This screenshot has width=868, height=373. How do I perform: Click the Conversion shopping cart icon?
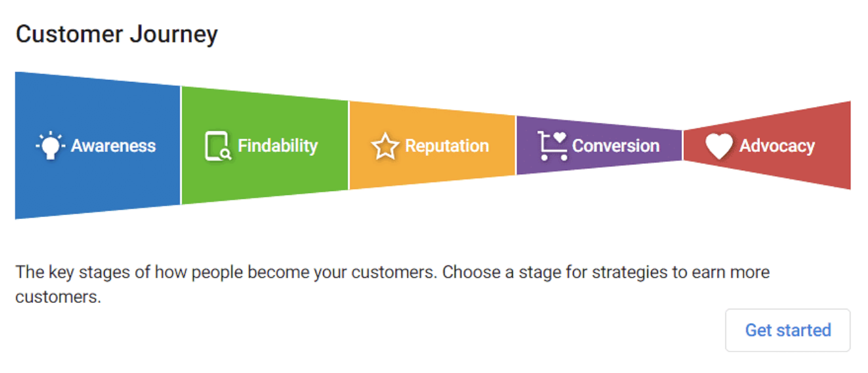[x=552, y=146]
